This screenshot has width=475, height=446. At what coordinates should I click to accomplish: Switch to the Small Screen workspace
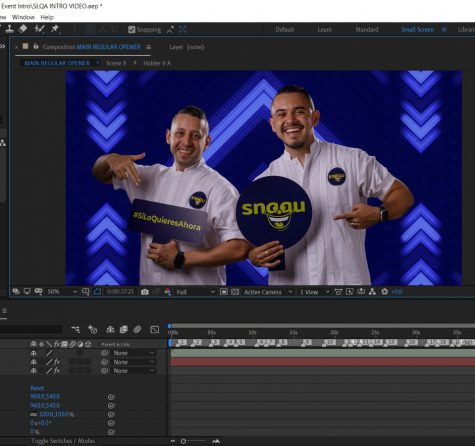tap(417, 30)
